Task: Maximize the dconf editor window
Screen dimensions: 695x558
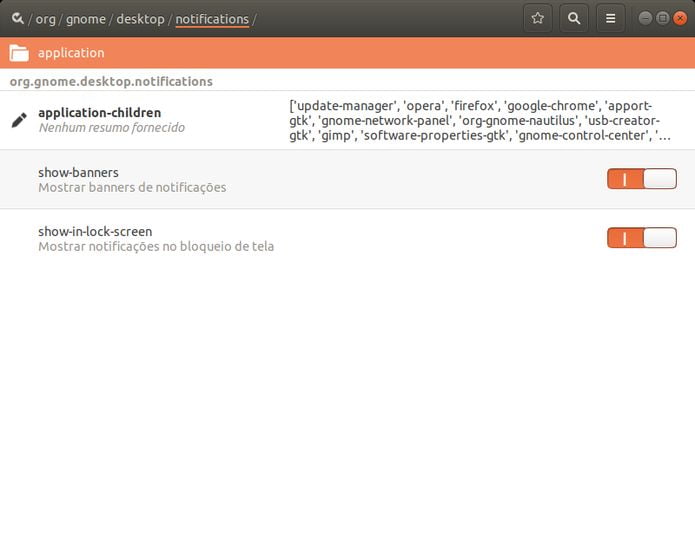Action: (x=663, y=18)
